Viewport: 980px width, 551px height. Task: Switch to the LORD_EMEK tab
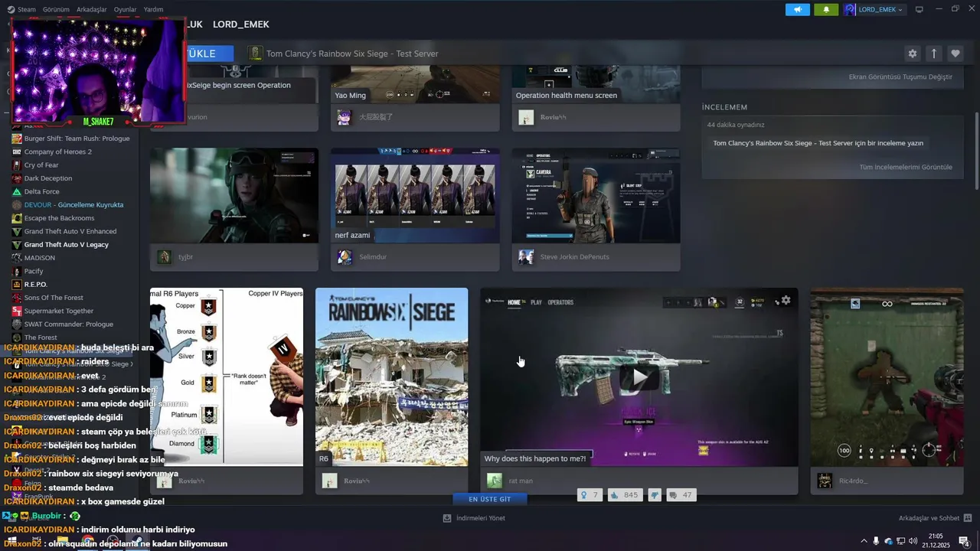pos(241,24)
